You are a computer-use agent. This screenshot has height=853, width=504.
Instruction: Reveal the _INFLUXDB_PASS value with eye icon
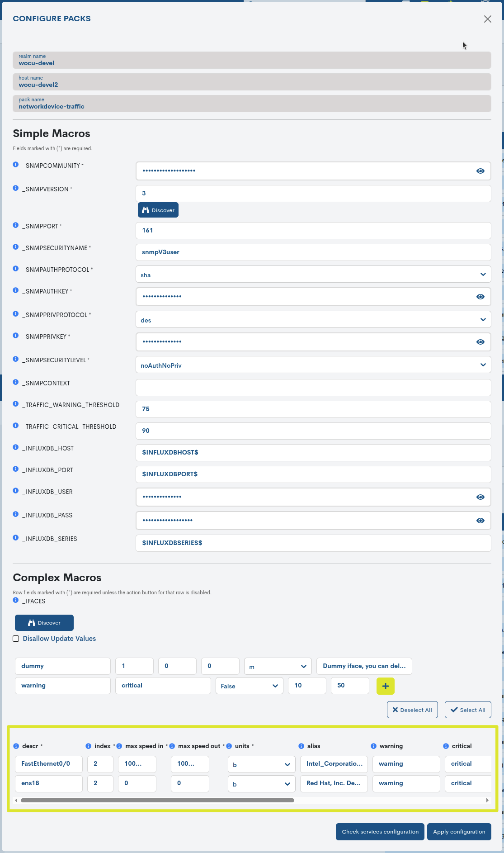click(x=480, y=521)
